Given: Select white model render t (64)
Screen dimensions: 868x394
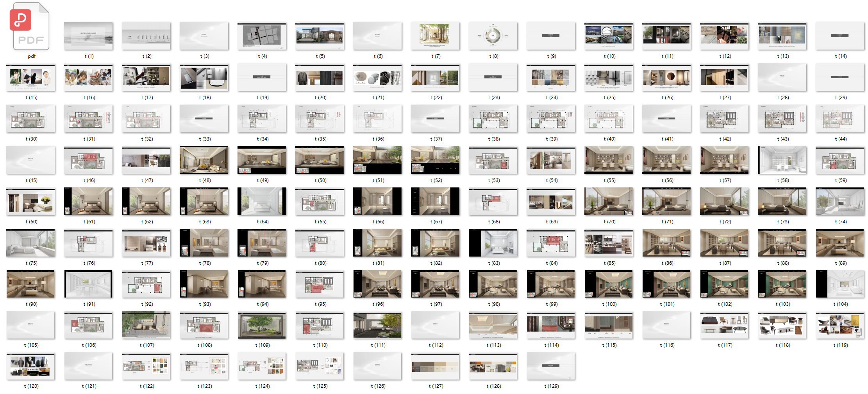Looking at the screenshot, I should [x=262, y=201].
